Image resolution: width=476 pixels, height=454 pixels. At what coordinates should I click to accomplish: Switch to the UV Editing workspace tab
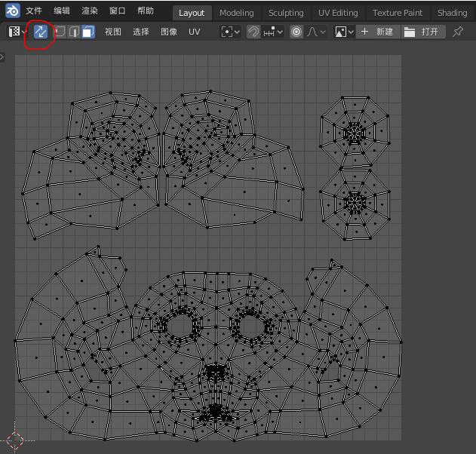338,13
